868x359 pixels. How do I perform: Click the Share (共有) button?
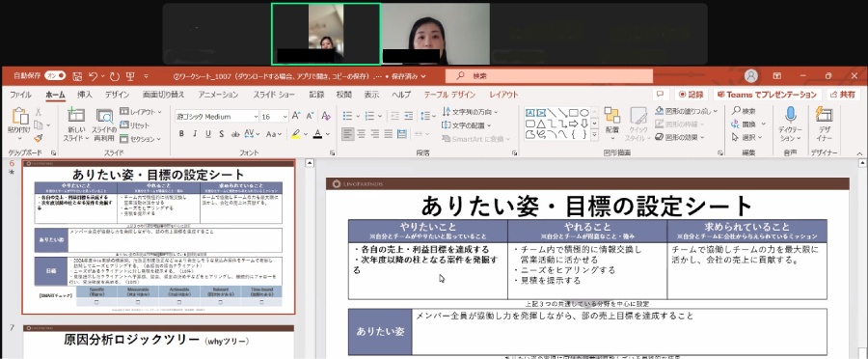pos(844,95)
